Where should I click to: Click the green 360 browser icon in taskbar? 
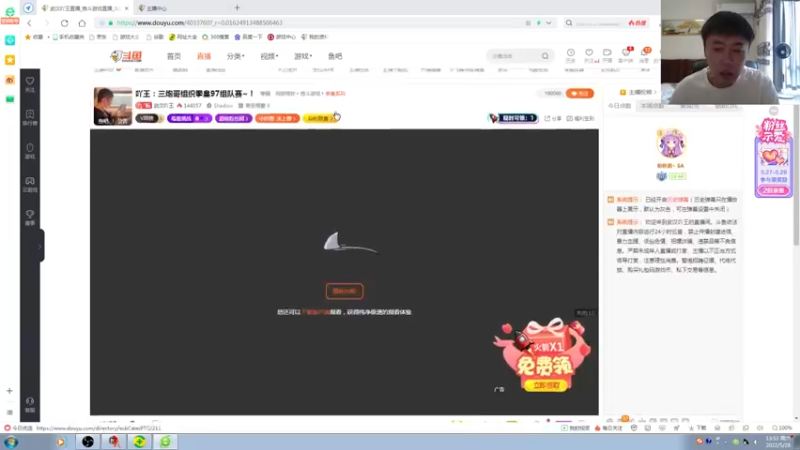click(x=165, y=442)
